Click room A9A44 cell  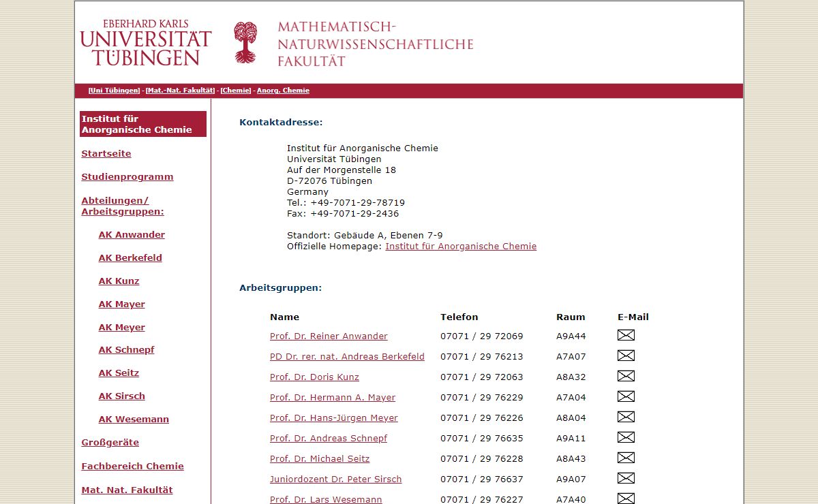[571, 336]
